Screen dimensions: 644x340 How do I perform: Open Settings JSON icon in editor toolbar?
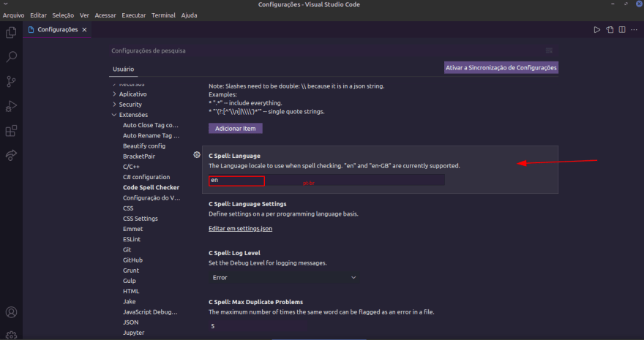point(610,29)
